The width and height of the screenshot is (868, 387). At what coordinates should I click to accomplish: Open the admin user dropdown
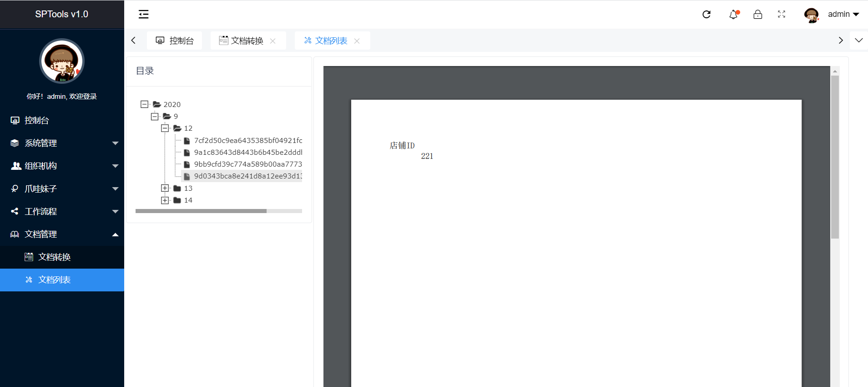point(844,15)
